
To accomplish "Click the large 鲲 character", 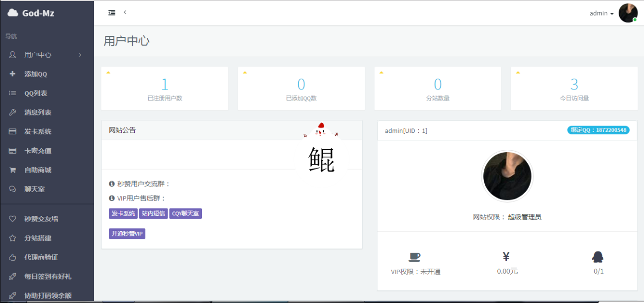I will tap(321, 160).
